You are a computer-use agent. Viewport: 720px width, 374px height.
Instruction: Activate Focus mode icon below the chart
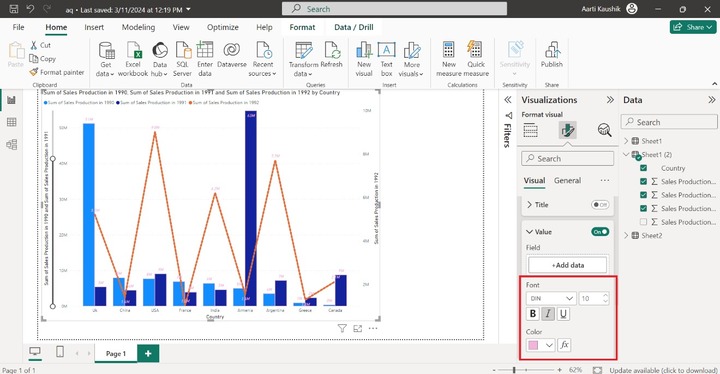pyautogui.click(x=358, y=328)
